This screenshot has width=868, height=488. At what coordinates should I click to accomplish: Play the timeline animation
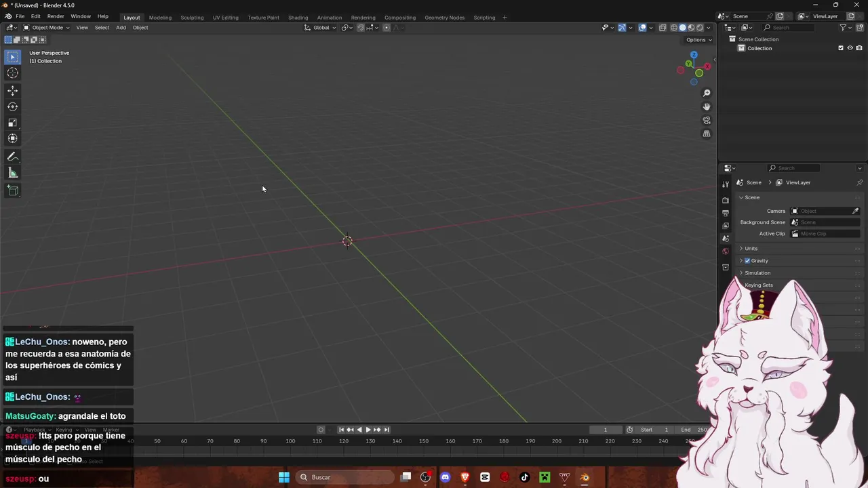click(368, 429)
